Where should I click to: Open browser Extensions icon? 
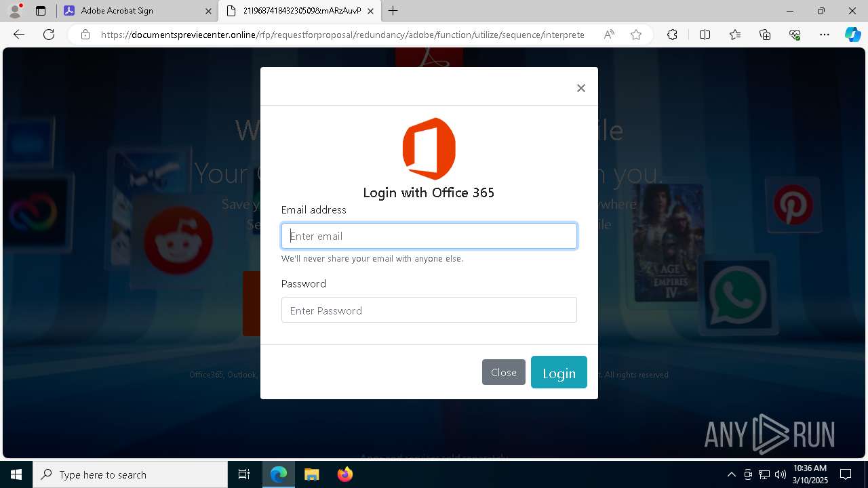pos(672,35)
